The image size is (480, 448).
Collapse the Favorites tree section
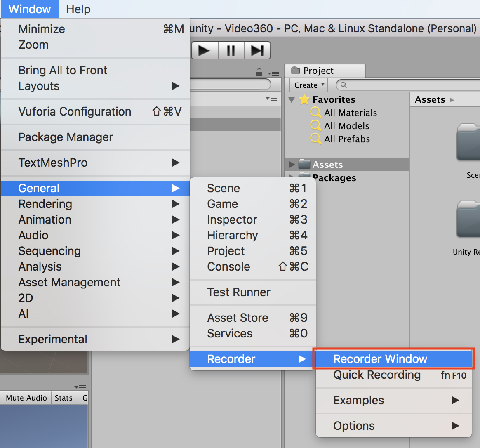pyautogui.click(x=292, y=99)
